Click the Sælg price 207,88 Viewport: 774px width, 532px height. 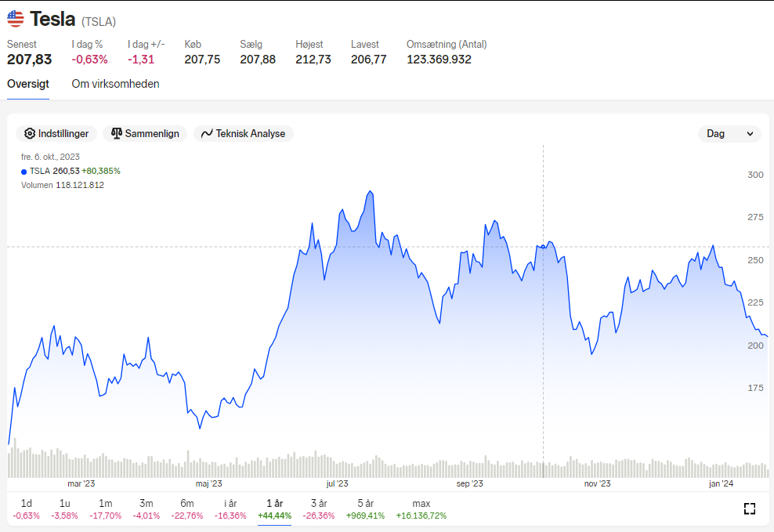pos(258,60)
